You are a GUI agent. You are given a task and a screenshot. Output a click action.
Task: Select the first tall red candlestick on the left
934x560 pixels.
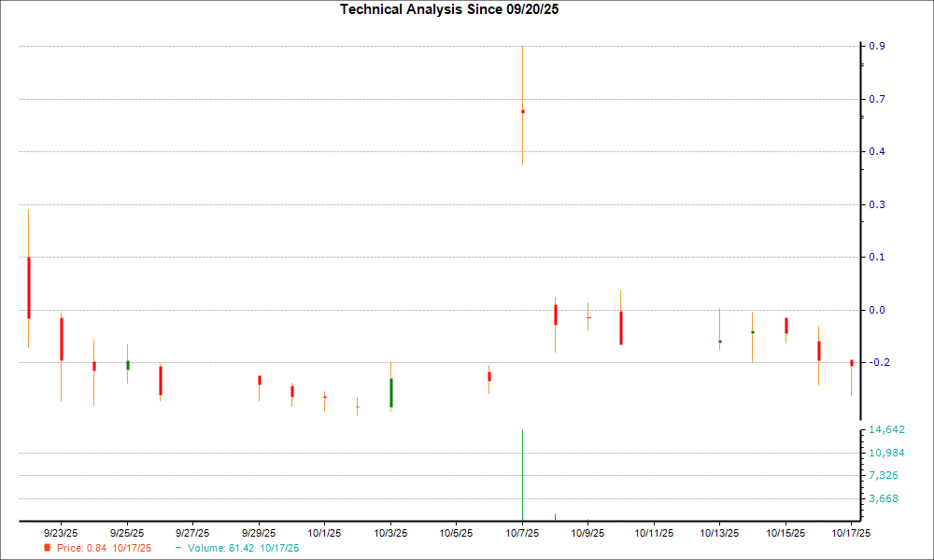click(x=29, y=287)
